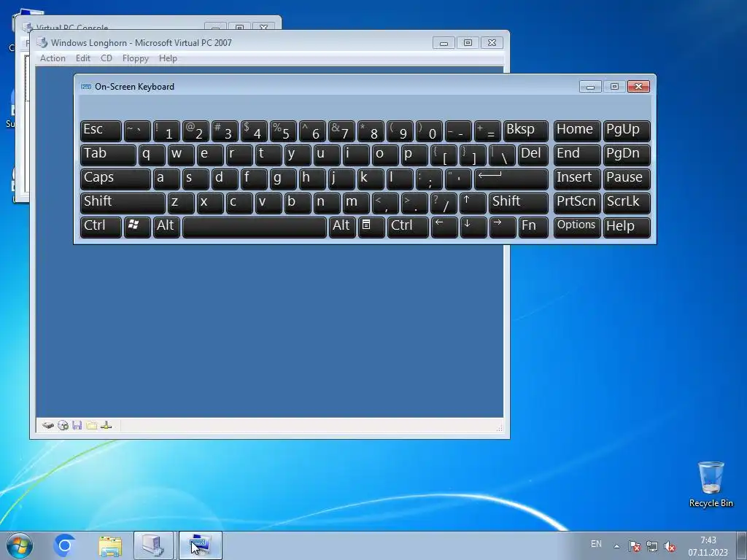Click the Windows logo key on On-Screen Keyboard
The image size is (747, 560).
(137, 227)
